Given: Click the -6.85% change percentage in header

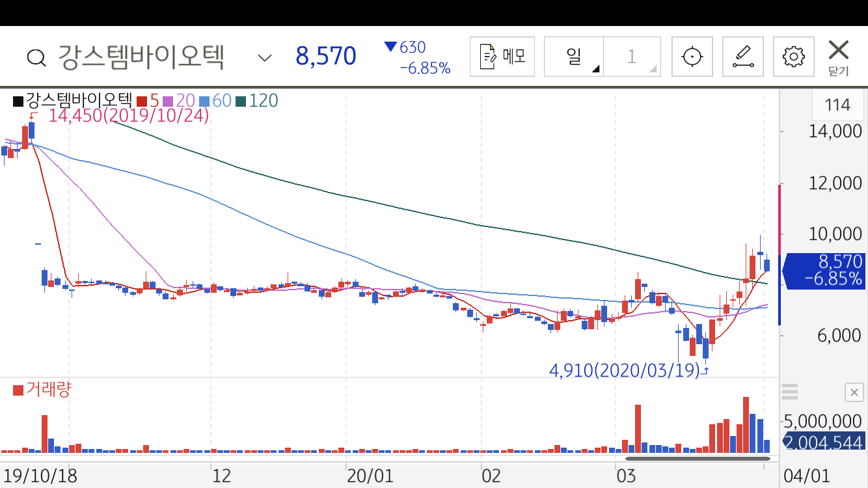Looking at the screenshot, I should coord(425,68).
